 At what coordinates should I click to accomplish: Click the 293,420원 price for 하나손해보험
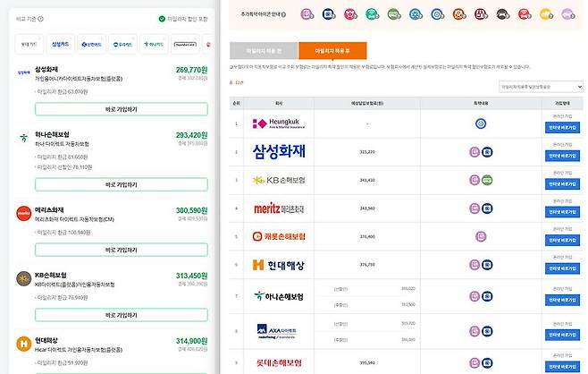[x=191, y=135]
